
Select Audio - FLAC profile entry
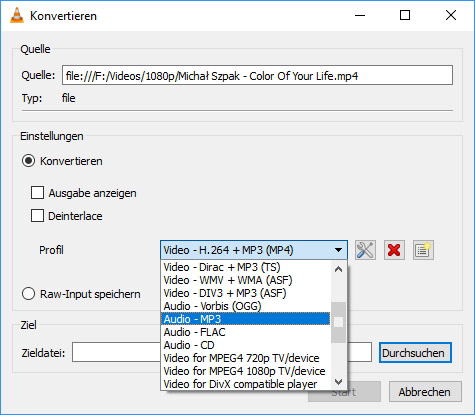(x=245, y=332)
